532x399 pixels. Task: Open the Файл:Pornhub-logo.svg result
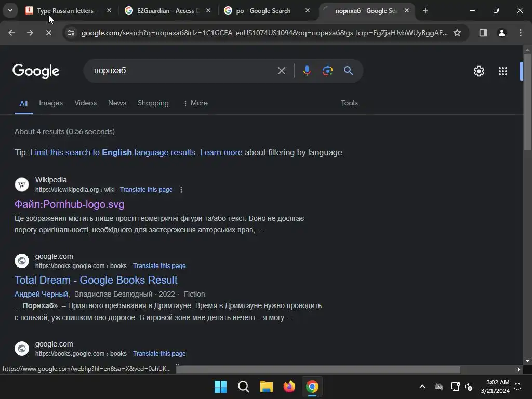[x=69, y=204]
